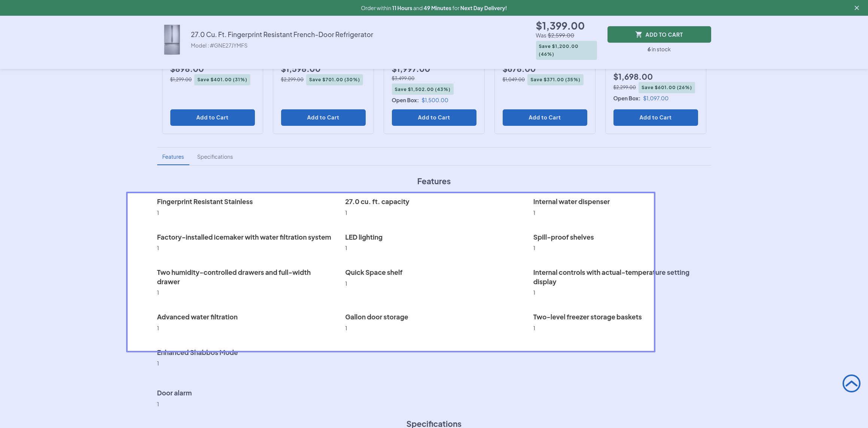The image size is (868, 428).
Task: Add the $401.00 savings product to cart
Action: pyautogui.click(x=212, y=118)
